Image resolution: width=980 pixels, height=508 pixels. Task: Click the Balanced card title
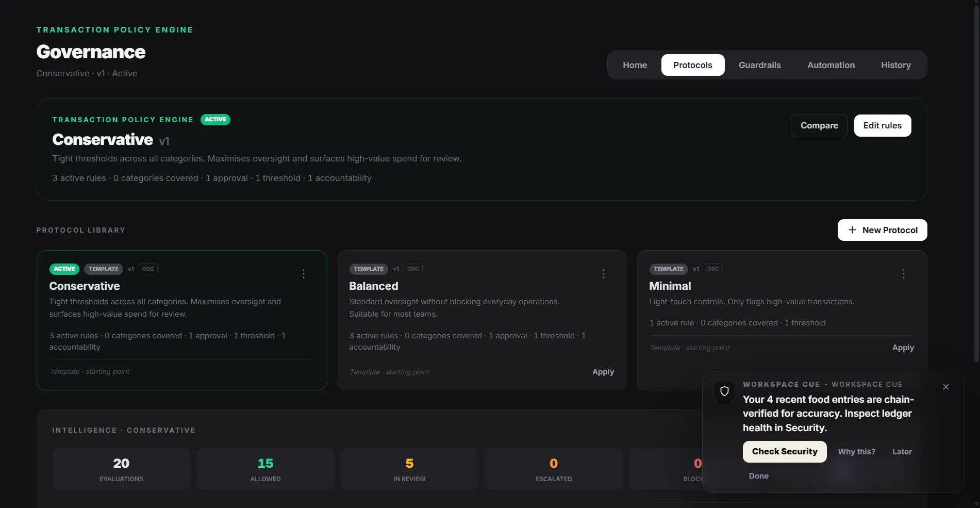pyautogui.click(x=374, y=286)
